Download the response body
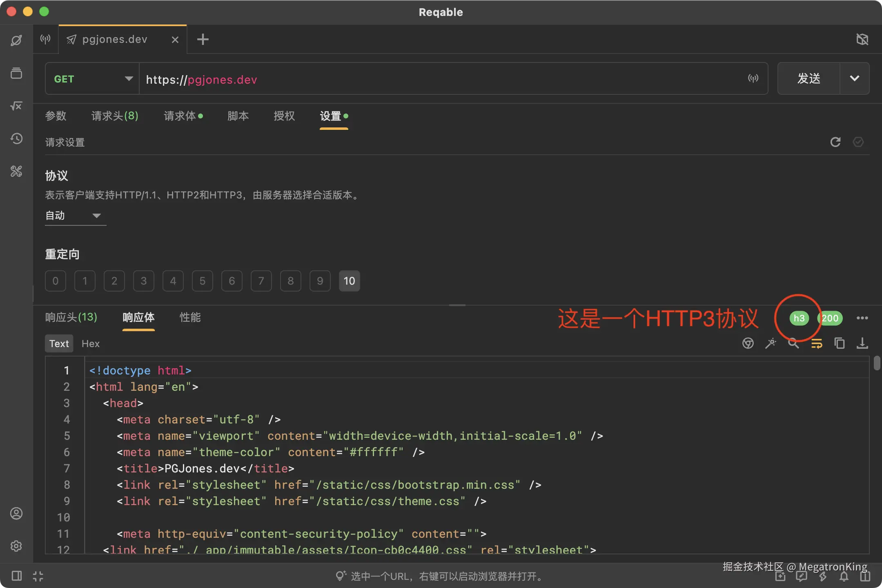 862,343
